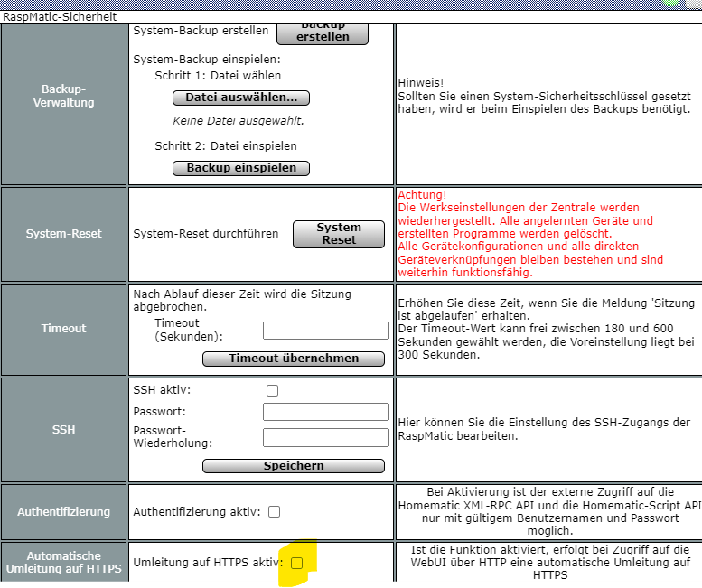Click the Backup-Verwaltung section header

pyautogui.click(x=63, y=97)
